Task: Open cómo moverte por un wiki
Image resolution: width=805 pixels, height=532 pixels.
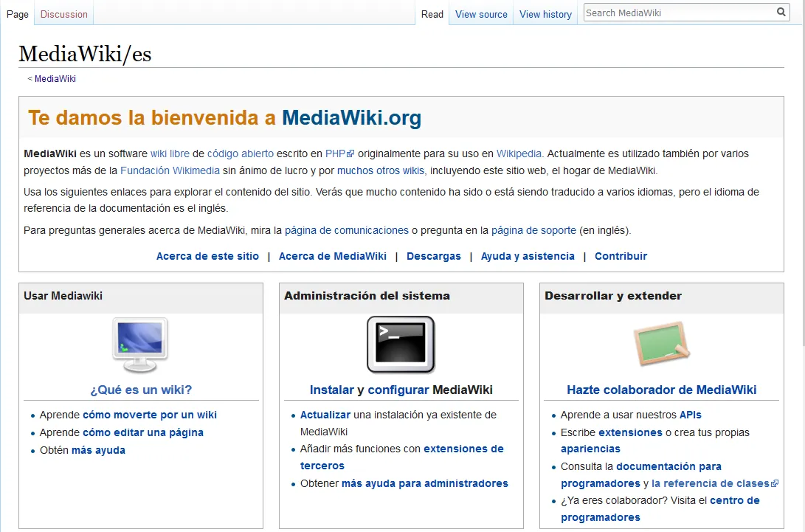Action: [x=149, y=415]
